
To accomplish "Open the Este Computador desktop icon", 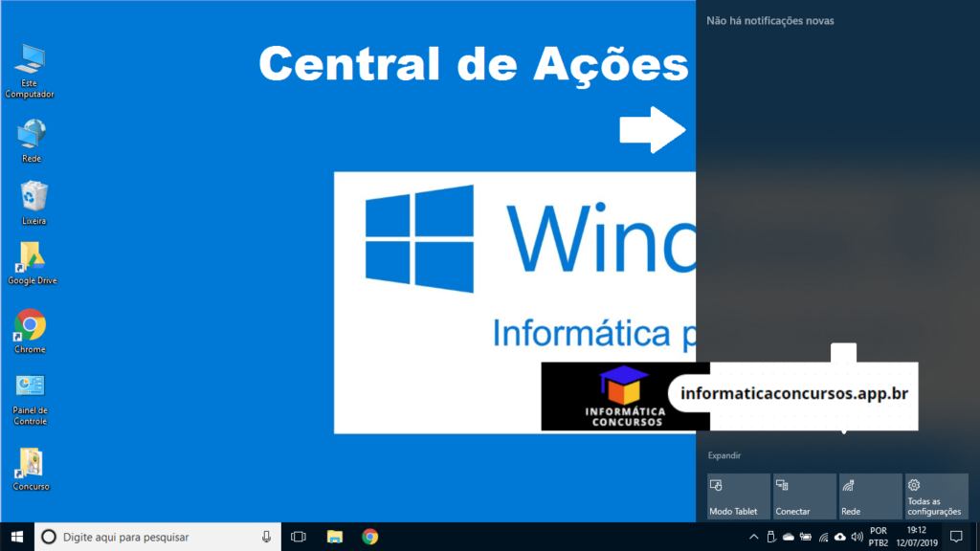I will point(30,63).
